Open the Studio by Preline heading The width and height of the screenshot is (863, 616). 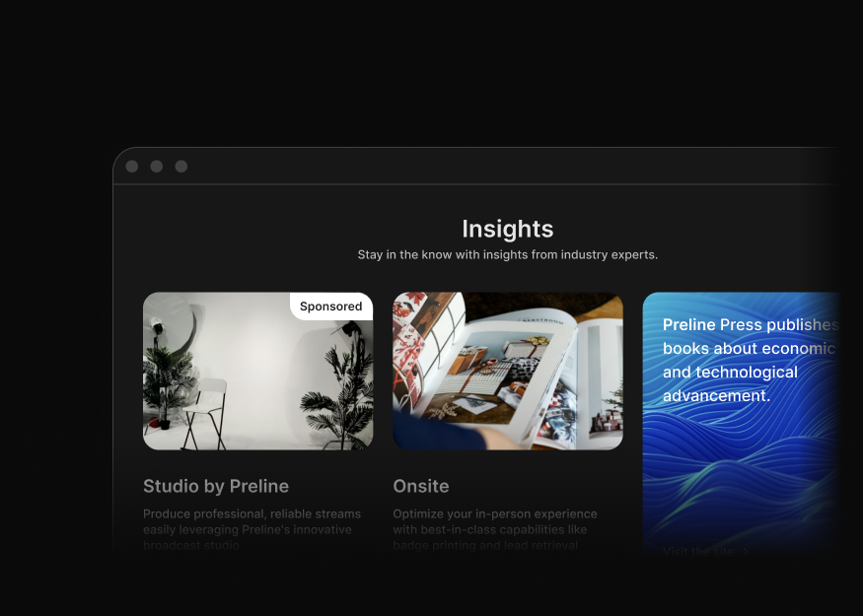pyautogui.click(x=216, y=486)
